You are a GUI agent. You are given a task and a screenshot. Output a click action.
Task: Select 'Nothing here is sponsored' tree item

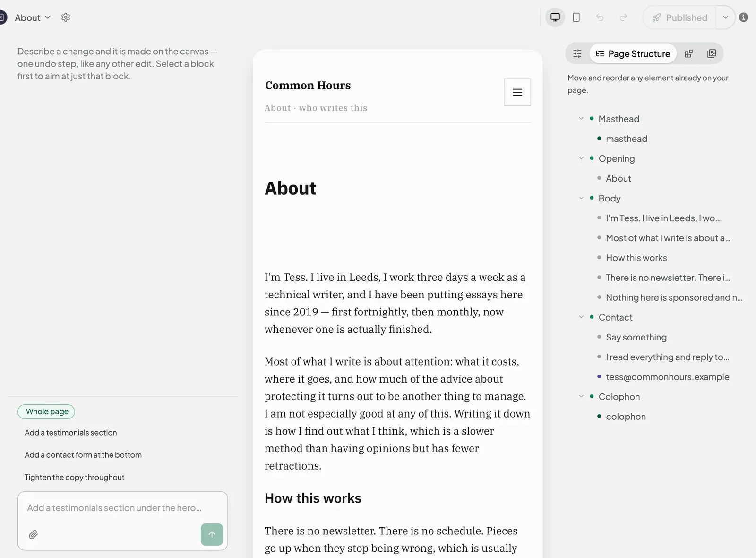674,297
